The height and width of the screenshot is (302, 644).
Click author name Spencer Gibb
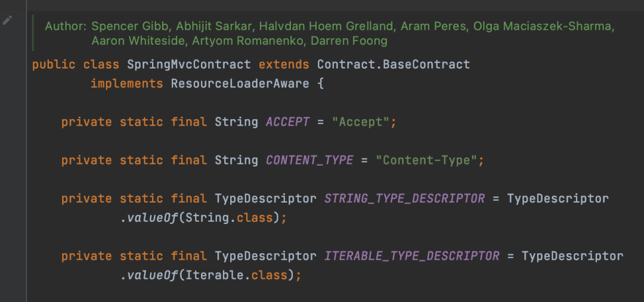[131, 26]
